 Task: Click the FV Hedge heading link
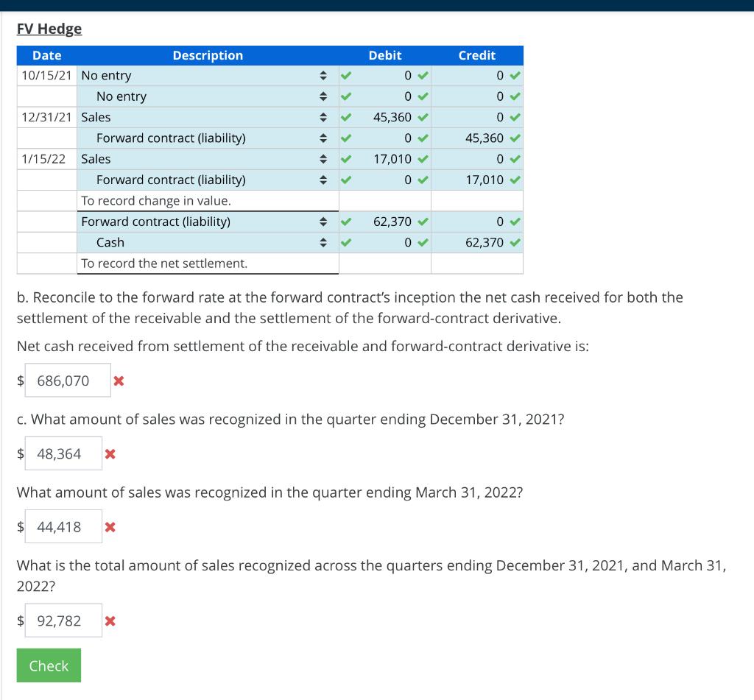coord(48,29)
